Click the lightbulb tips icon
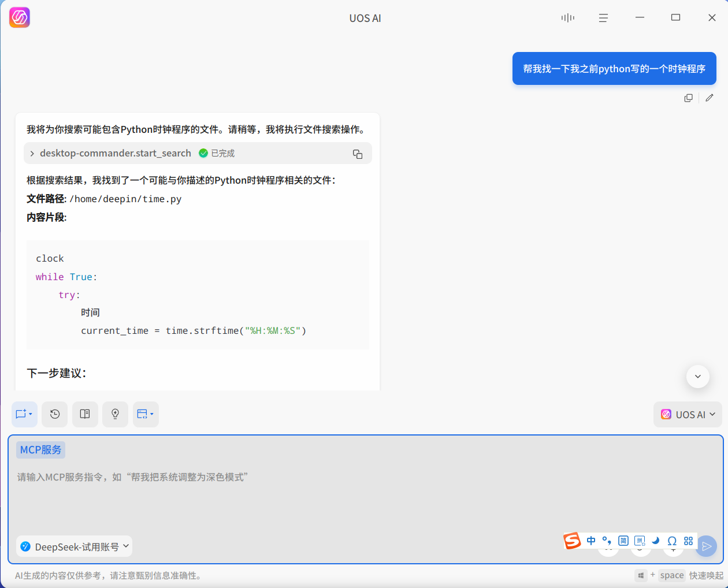The image size is (728, 588). pos(115,414)
